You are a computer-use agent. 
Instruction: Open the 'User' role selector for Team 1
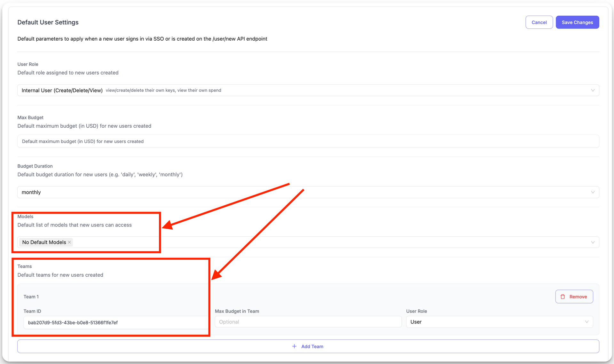pyautogui.click(x=499, y=322)
